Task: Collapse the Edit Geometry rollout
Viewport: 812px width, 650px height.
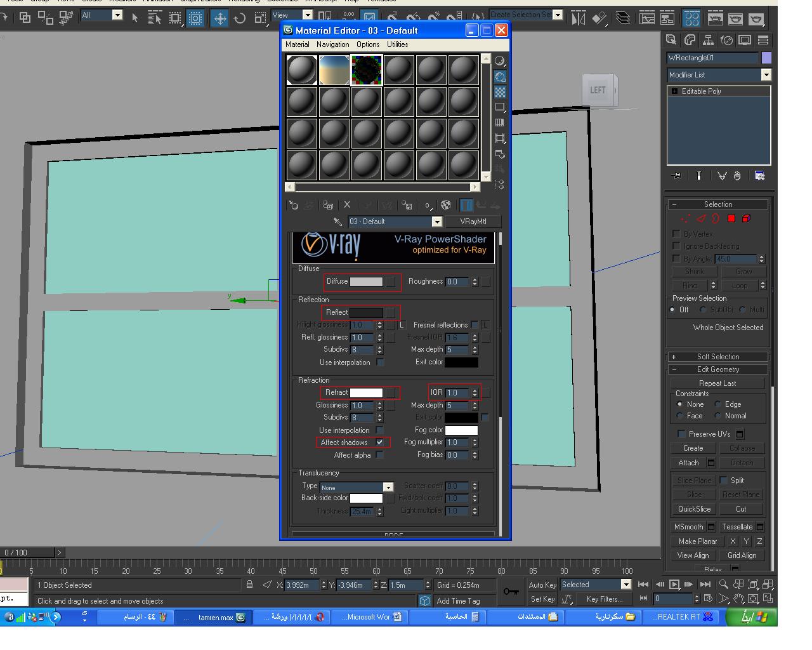Action: (718, 369)
